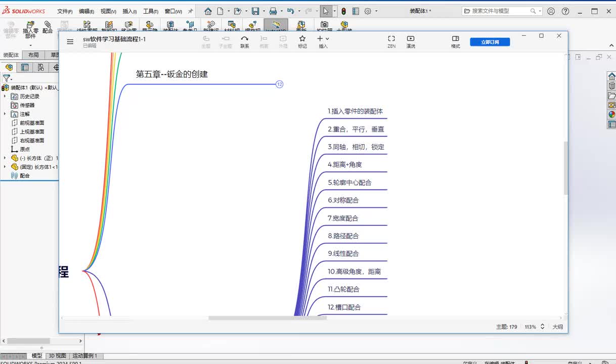Switch to the 运动算例 1 tab
The width and height of the screenshot is (616, 364).
[84, 356]
